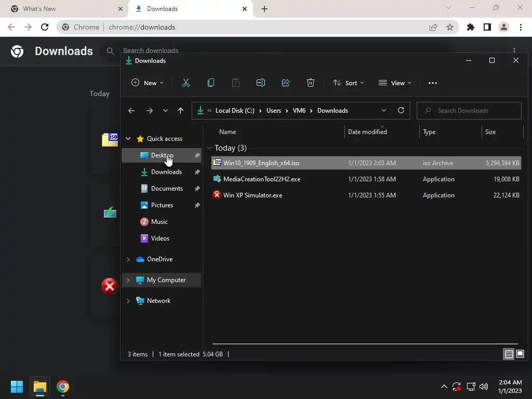This screenshot has width=532, height=399.
Task: Click the volume speaker icon in system tray
Action: point(484,387)
